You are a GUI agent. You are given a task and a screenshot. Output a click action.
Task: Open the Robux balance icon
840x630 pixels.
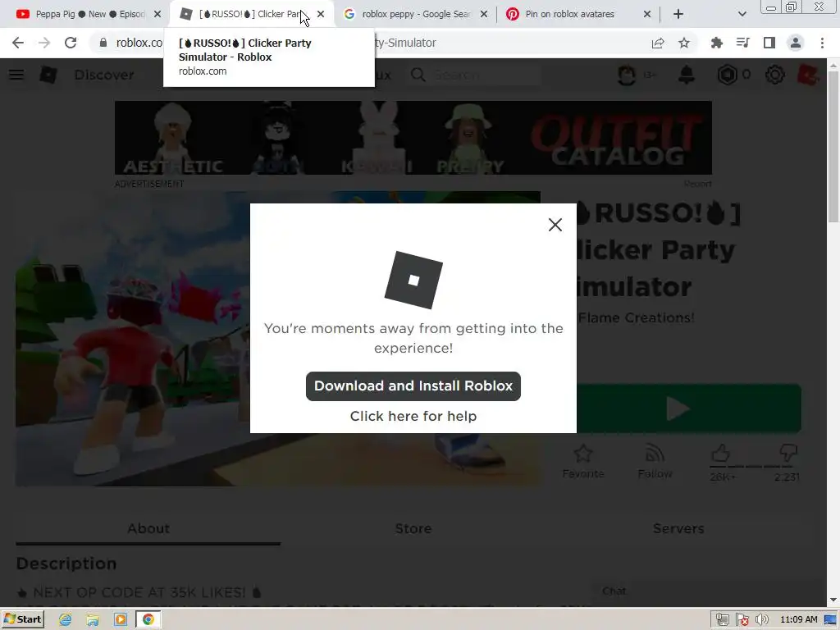(x=727, y=75)
